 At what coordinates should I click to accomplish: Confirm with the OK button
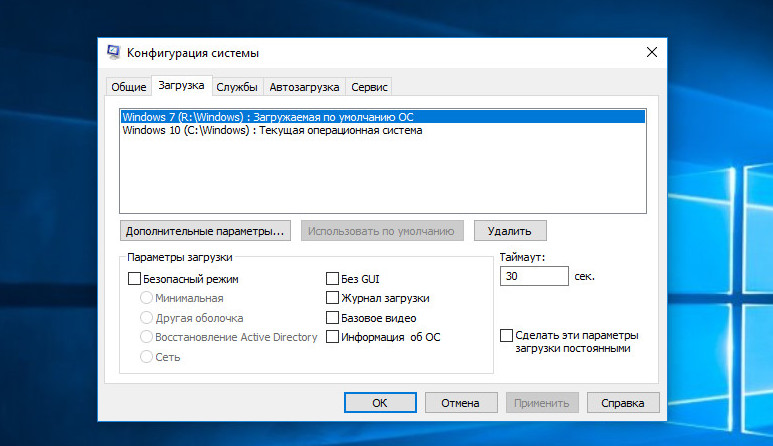point(380,403)
